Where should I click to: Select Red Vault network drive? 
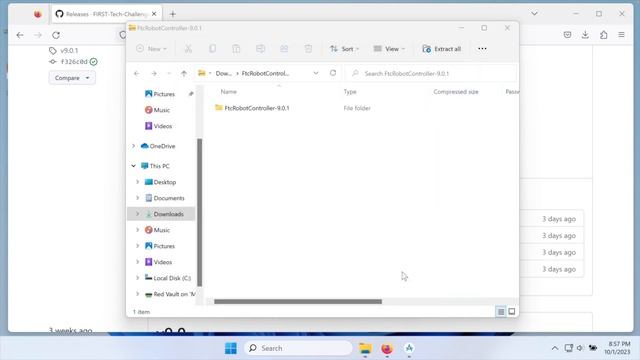pos(170,294)
